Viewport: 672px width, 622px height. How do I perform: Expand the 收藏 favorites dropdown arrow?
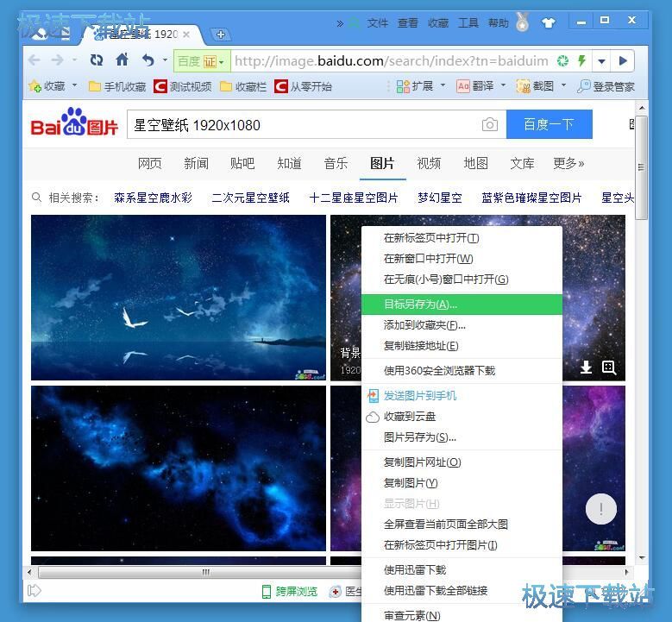(74, 85)
